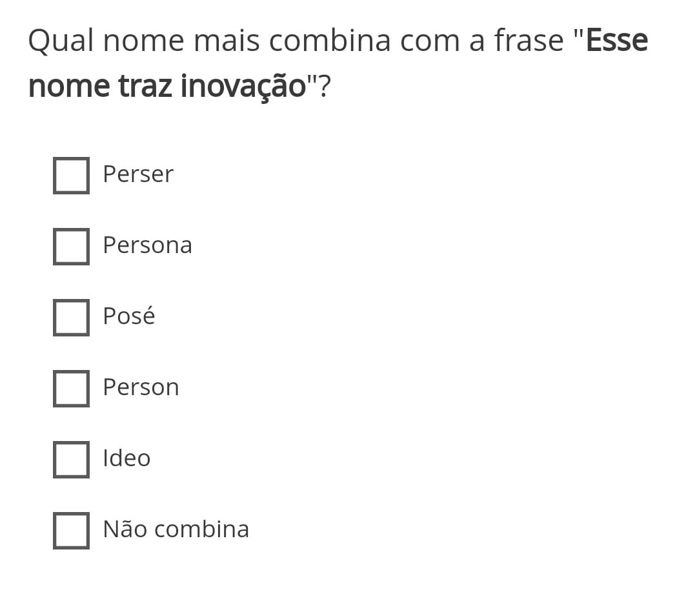Click the question mark ending the heading
Image resolution: width=697 pixels, height=616 pixels.
pyautogui.click(x=325, y=86)
